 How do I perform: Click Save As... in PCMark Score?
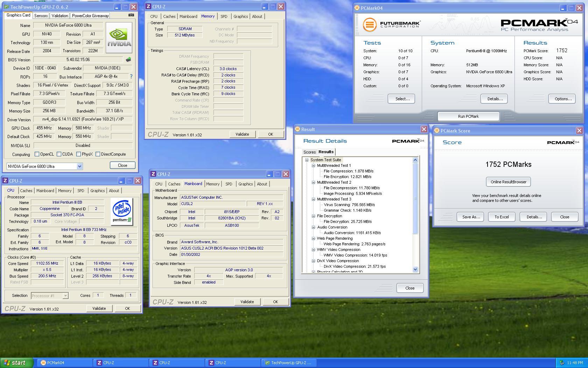pos(471,217)
